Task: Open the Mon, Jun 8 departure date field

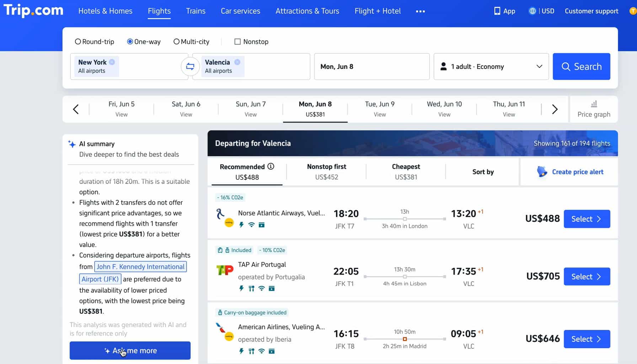Action: [372, 66]
